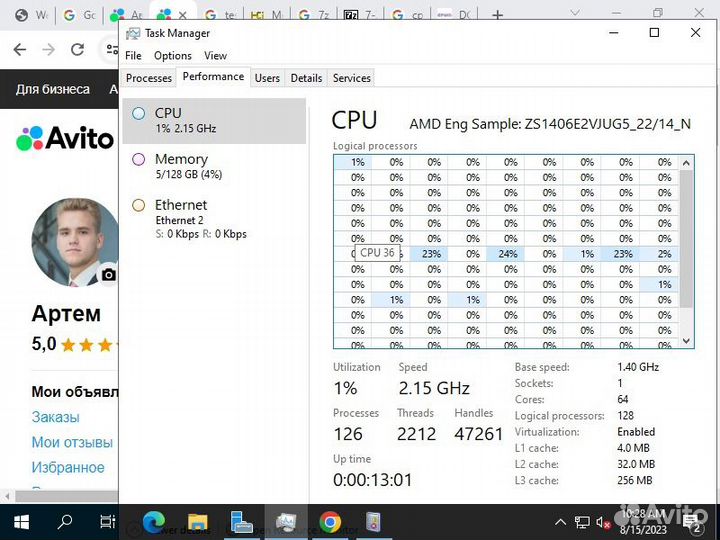The width and height of the screenshot is (720, 540).
Task: Close the active Avito browser tab
Action: point(182,16)
